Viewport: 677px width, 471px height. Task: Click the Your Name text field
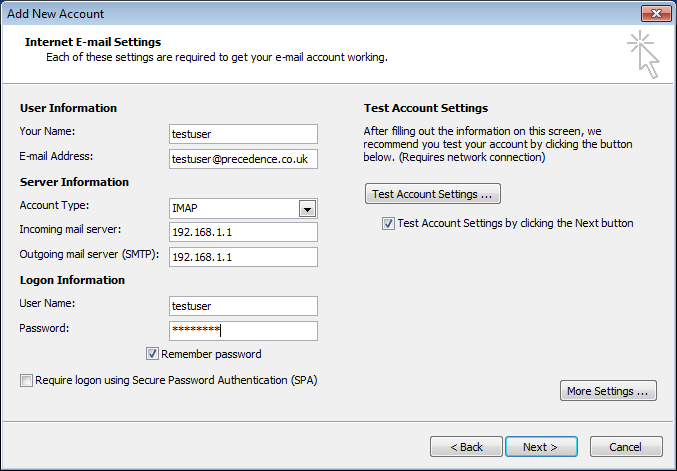click(x=243, y=134)
